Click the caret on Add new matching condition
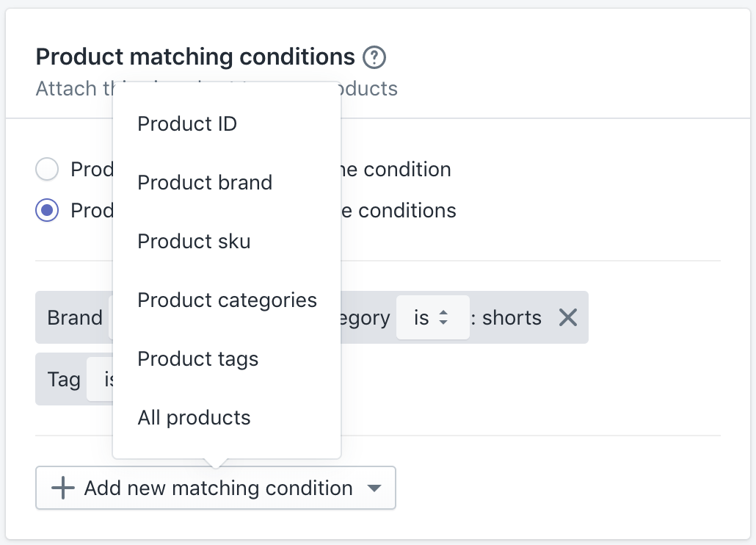 tap(374, 488)
